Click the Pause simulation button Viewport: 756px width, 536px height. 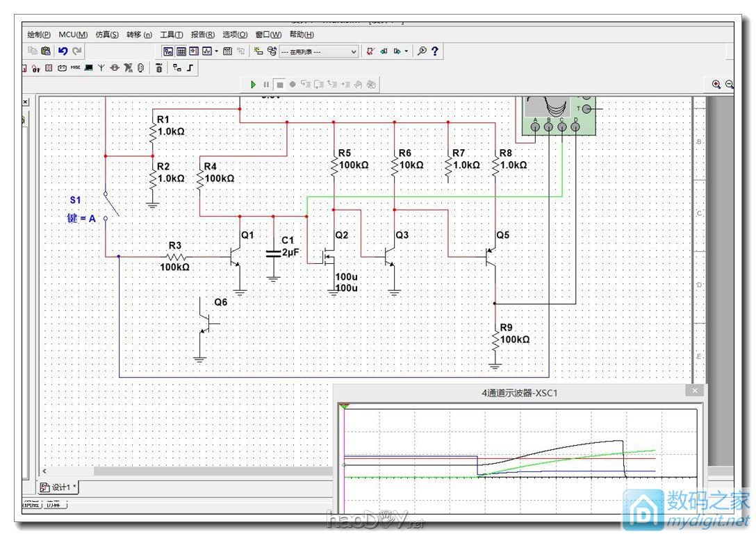(x=266, y=84)
